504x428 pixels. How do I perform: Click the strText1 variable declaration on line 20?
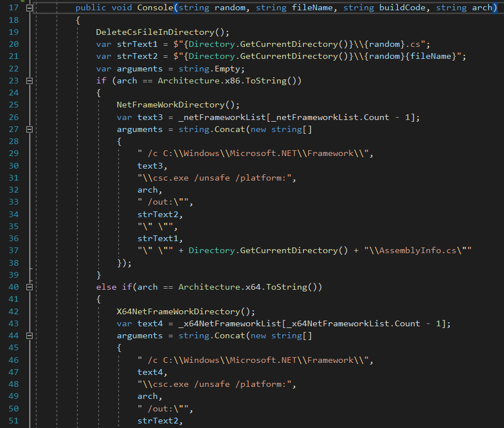pos(137,45)
